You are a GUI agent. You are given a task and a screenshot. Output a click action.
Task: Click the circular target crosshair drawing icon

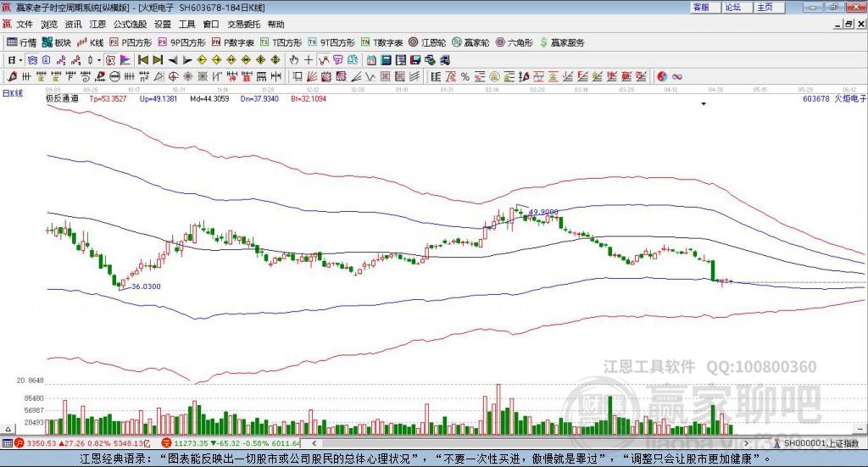pos(173,76)
